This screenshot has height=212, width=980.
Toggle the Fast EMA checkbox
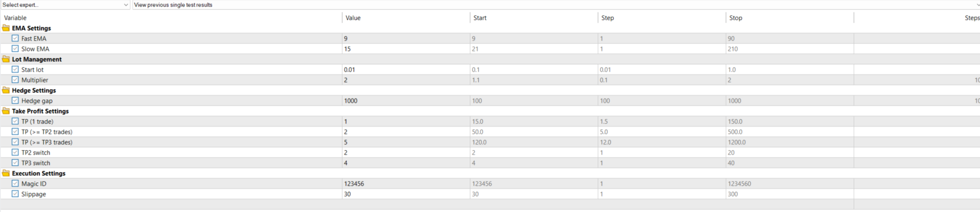click(15, 38)
